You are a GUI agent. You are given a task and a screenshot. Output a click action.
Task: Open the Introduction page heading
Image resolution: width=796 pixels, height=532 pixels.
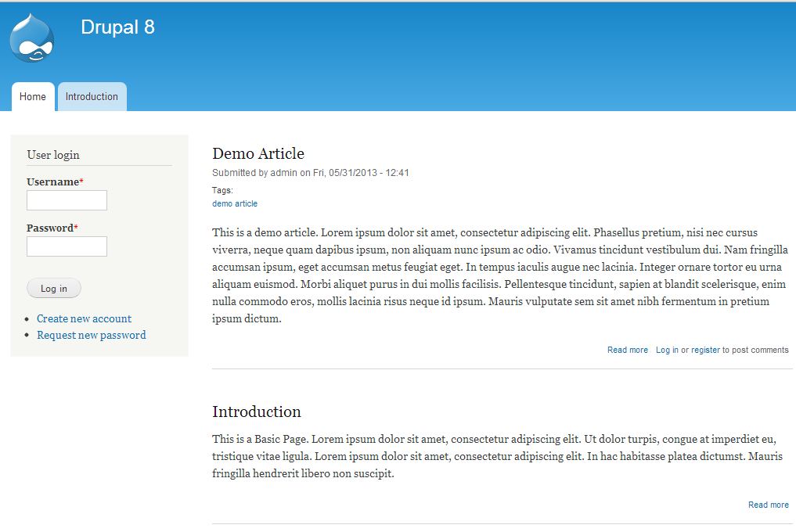pyautogui.click(x=257, y=412)
